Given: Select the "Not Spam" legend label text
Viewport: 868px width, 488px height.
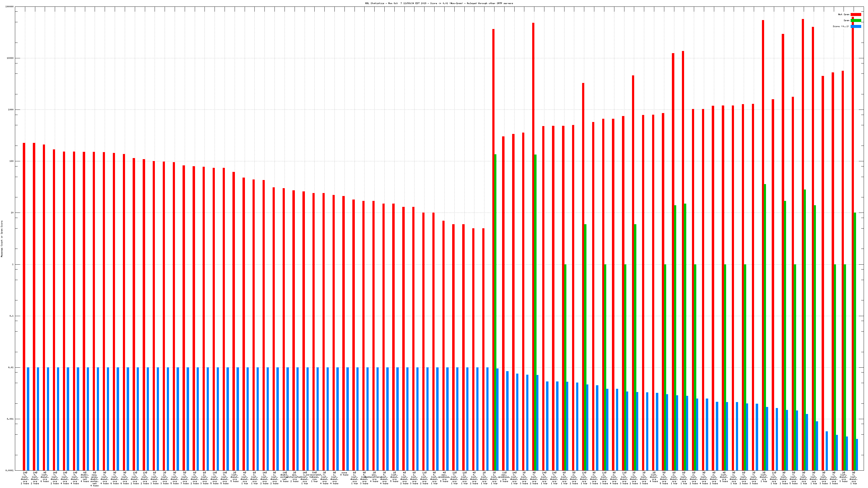Looking at the screenshot, I should tap(844, 14).
